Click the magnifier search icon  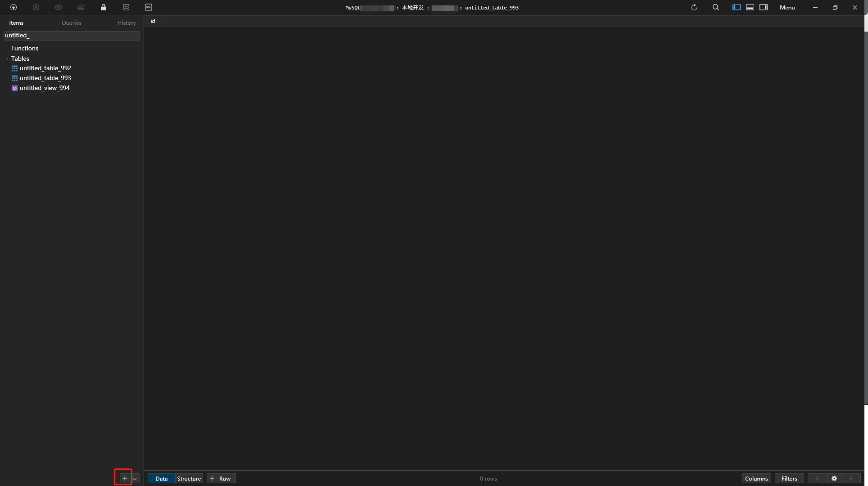716,7
